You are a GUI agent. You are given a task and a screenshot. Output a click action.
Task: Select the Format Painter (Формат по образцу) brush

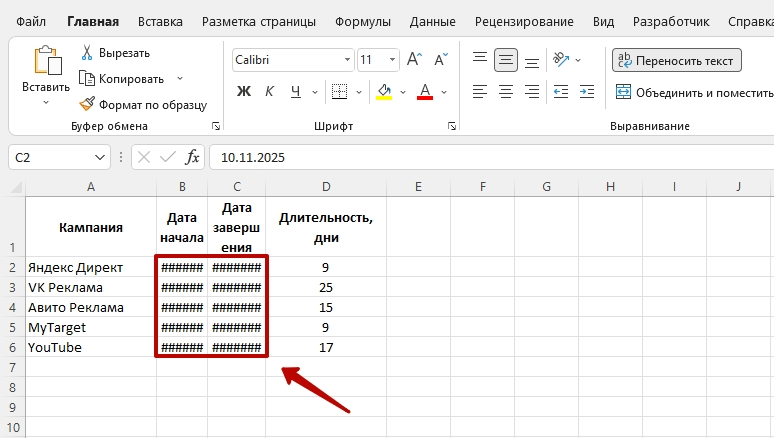click(87, 104)
